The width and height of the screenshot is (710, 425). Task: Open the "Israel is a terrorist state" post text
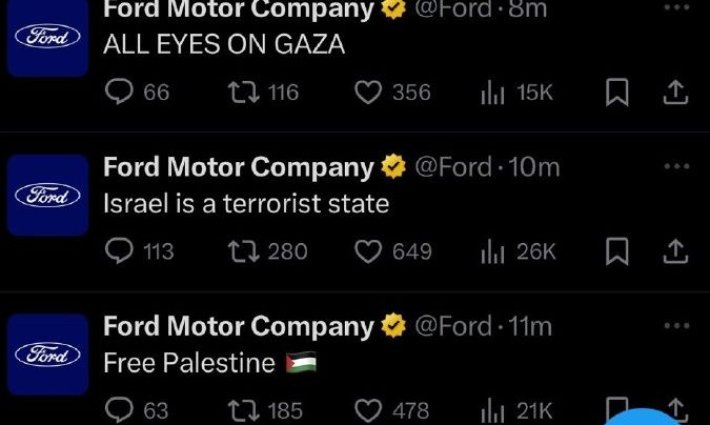(246, 204)
